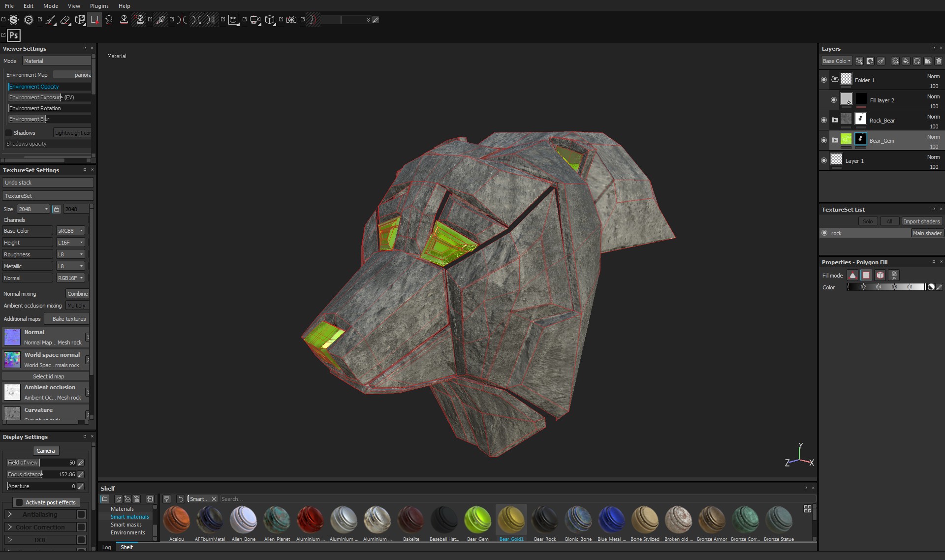Screen dimensions: 945x560
Task: Open the texture Size 2048 dropdown
Action: click(x=33, y=209)
